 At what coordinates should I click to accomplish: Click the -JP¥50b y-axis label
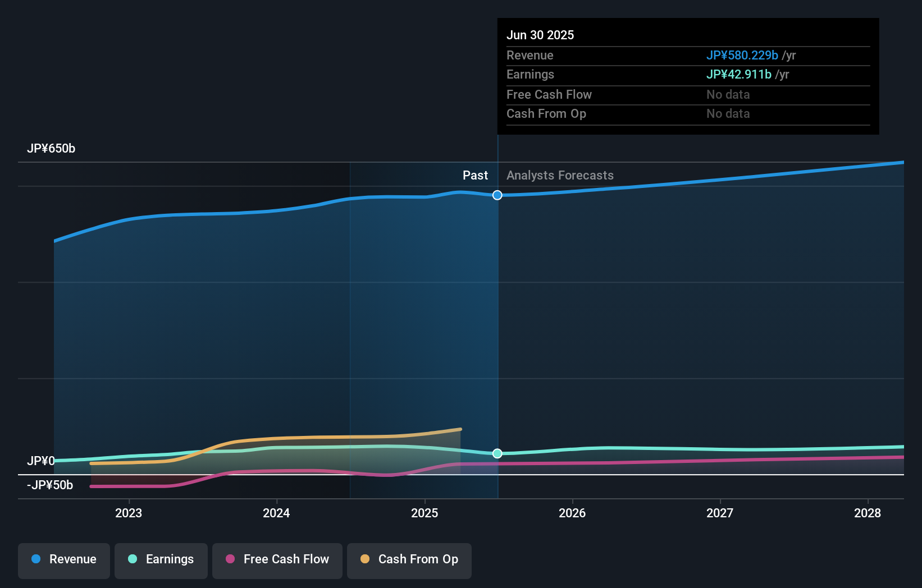click(50, 485)
